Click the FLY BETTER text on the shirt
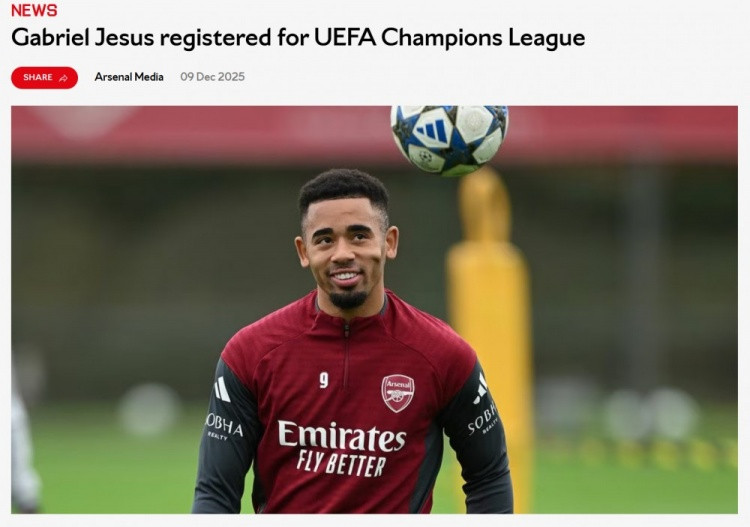750x527 pixels. pyautogui.click(x=341, y=462)
